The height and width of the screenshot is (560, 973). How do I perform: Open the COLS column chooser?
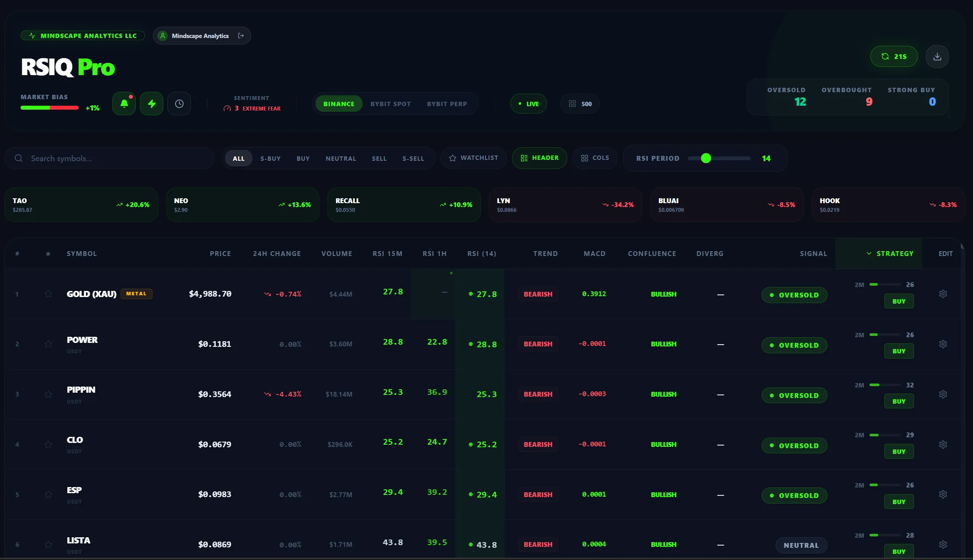pos(595,158)
